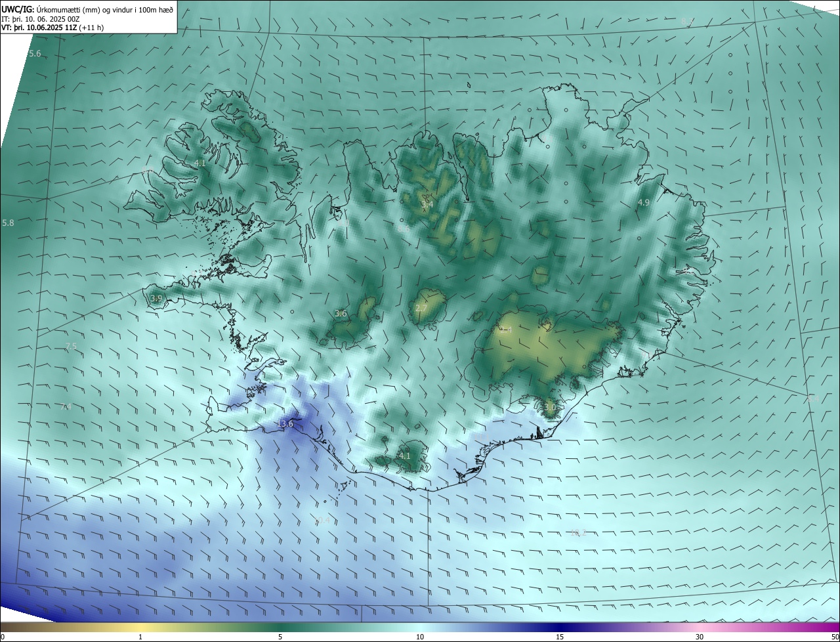Click the 10 tick on the color scale
The image size is (840, 642).
(x=420, y=637)
